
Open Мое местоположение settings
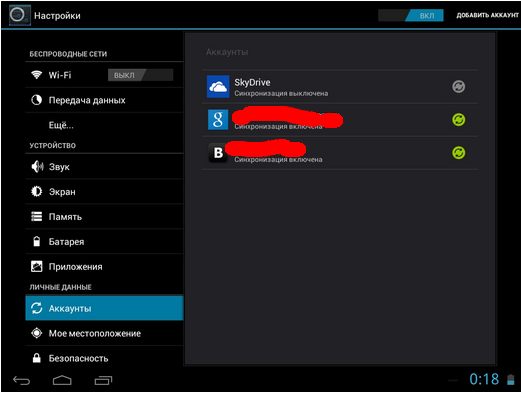click(x=104, y=333)
